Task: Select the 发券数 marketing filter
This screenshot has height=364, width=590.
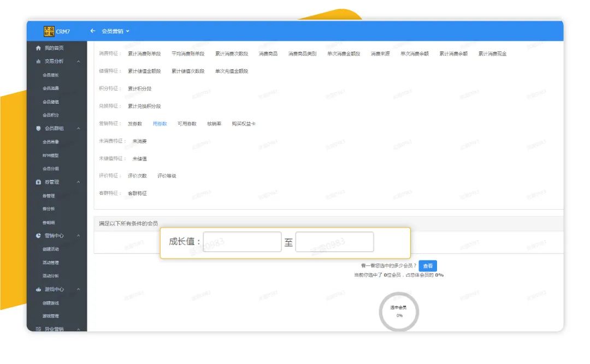Action: tap(135, 124)
